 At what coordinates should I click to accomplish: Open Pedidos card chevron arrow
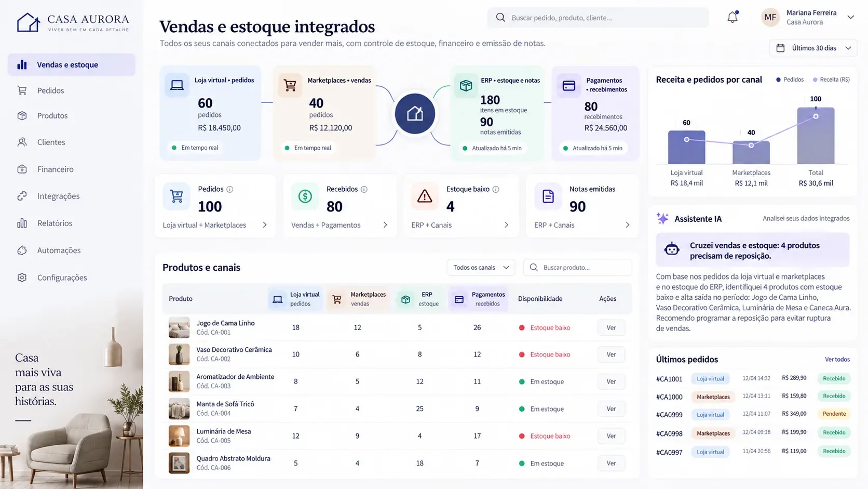tap(265, 225)
